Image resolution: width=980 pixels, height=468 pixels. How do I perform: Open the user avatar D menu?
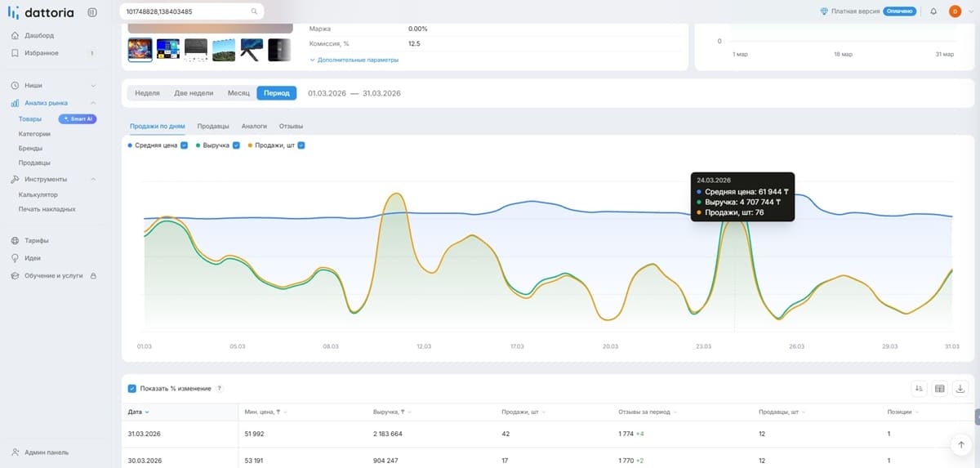(x=955, y=11)
